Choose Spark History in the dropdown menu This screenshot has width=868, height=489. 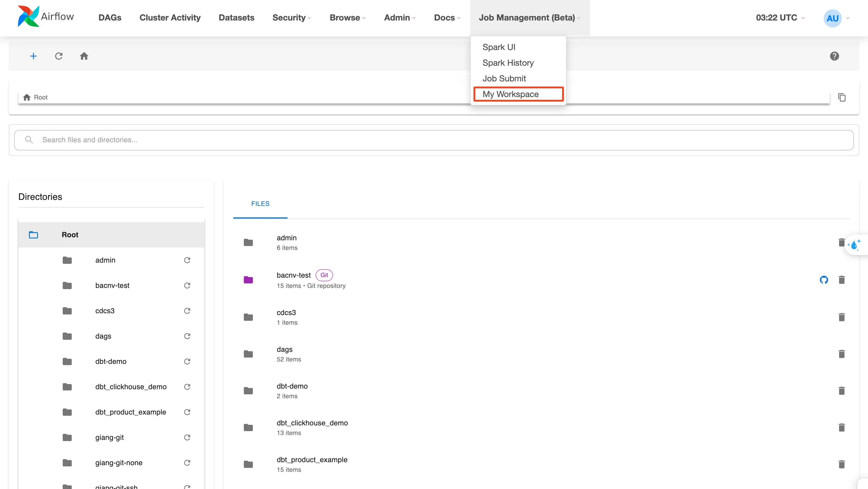pyautogui.click(x=508, y=63)
